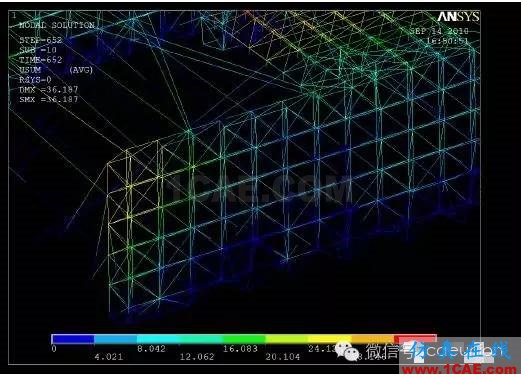Click the 8.042 legend value

(151, 349)
